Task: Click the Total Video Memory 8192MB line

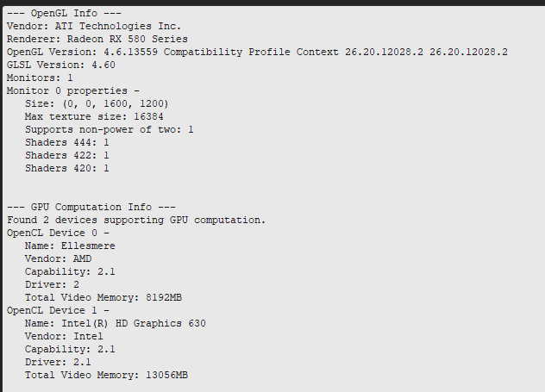Action: [103, 297]
